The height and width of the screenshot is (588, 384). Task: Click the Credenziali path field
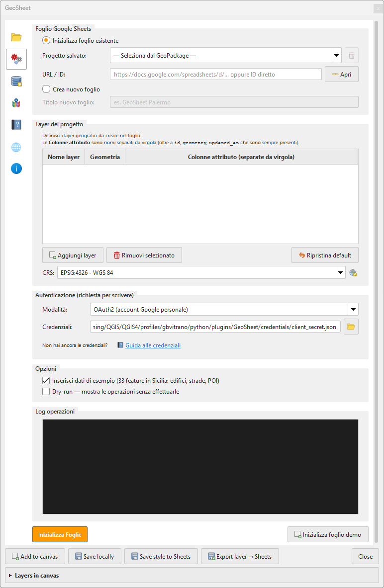point(215,327)
